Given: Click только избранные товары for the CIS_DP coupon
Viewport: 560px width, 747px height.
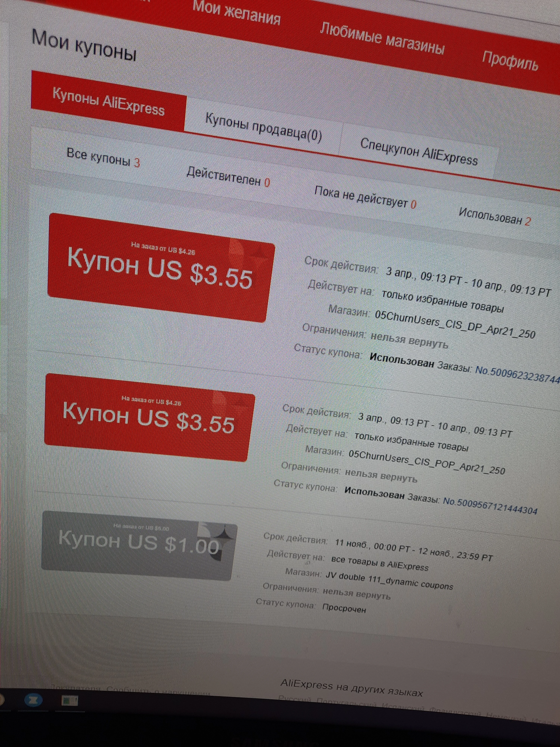Looking at the screenshot, I should (x=443, y=302).
